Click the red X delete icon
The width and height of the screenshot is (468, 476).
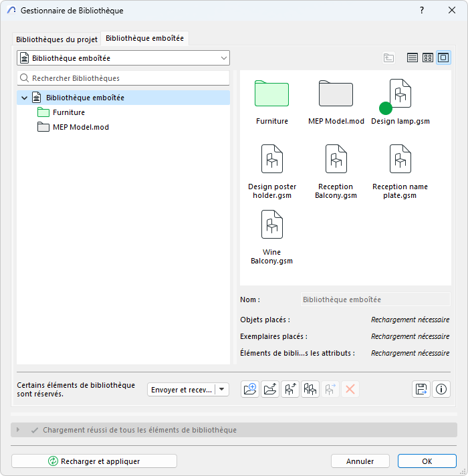(x=350, y=389)
